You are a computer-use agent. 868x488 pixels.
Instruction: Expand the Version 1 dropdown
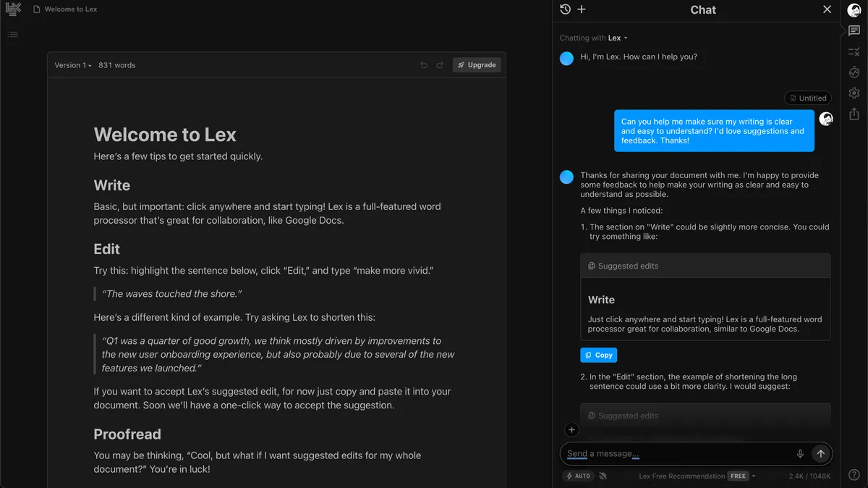pos(73,65)
